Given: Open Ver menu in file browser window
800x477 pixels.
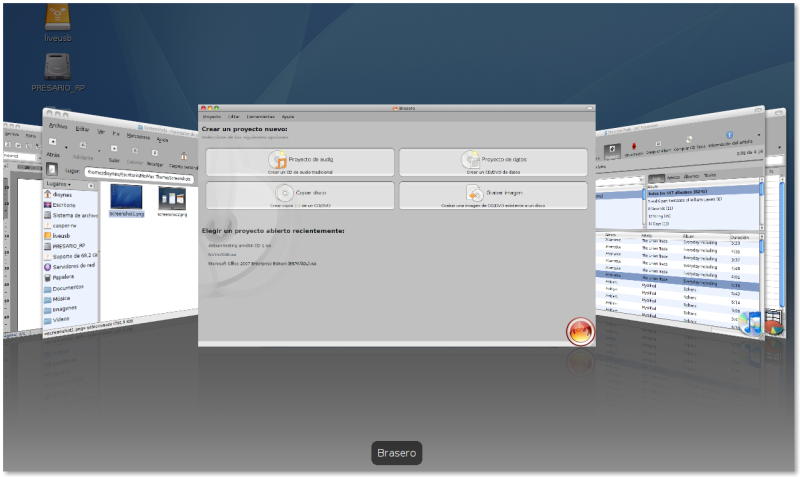Looking at the screenshot, I should coord(101,131).
